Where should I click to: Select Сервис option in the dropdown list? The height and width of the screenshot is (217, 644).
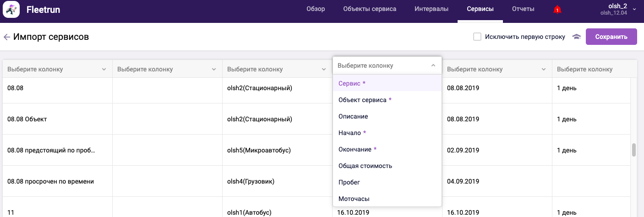click(x=352, y=83)
